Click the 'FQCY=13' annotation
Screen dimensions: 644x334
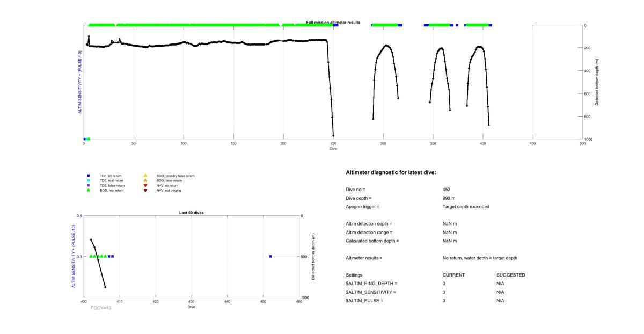pyautogui.click(x=101, y=308)
